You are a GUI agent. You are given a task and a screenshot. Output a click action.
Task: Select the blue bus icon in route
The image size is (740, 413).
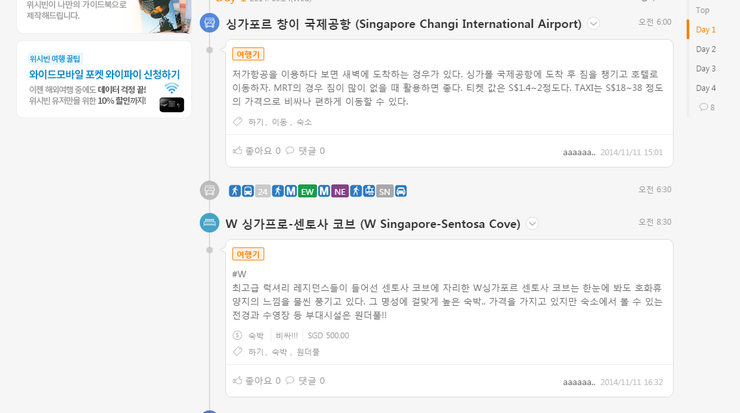pos(248,191)
